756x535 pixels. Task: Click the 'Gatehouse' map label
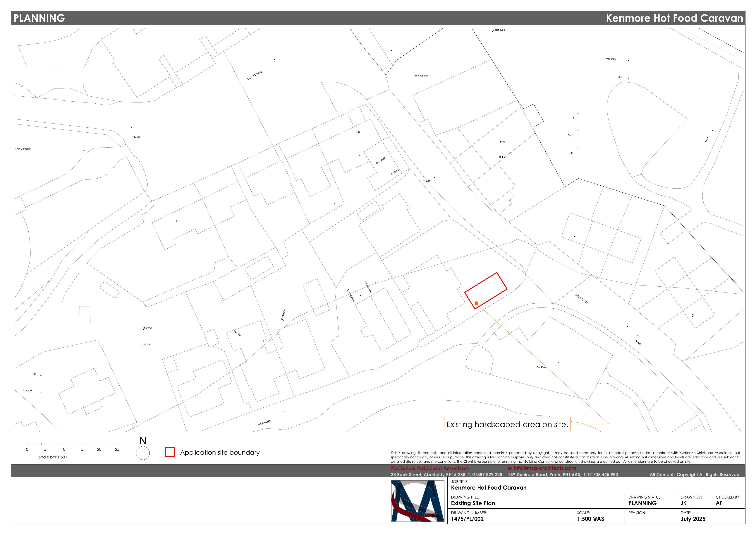499,30
